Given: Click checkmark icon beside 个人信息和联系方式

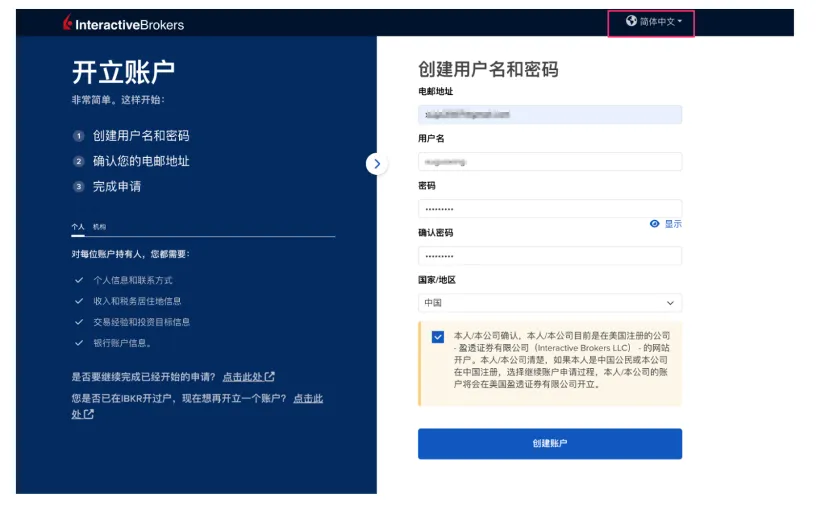Looking at the screenshot, I should pyautogui.click(x=79, y=280).
